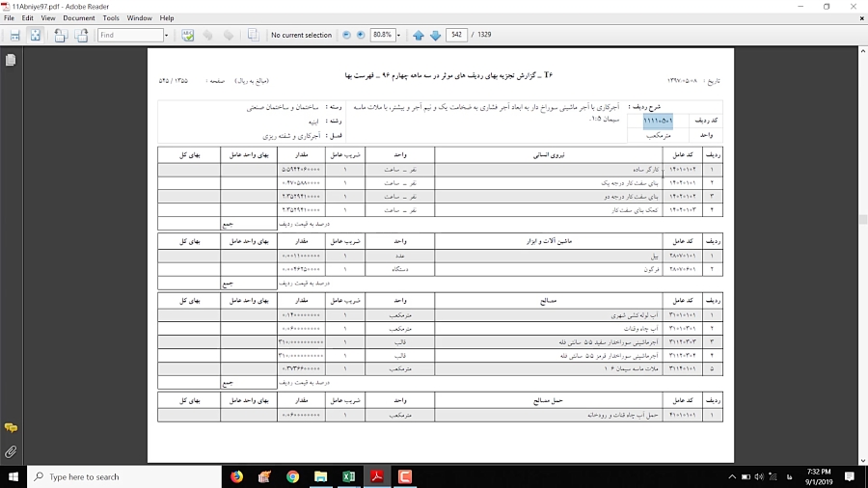Viewport: 868px width, 488px height.
Task: Open the File menu
Action: (x=9, y=18)
